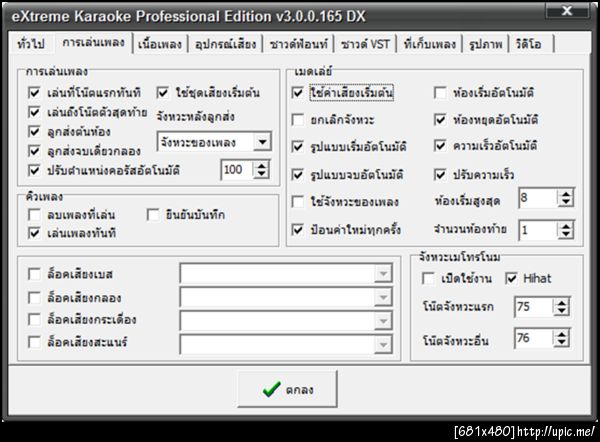Enable metronome เปิดใช้งาน checkbox
The image size is (600, 442).
[x=428, y=278]
